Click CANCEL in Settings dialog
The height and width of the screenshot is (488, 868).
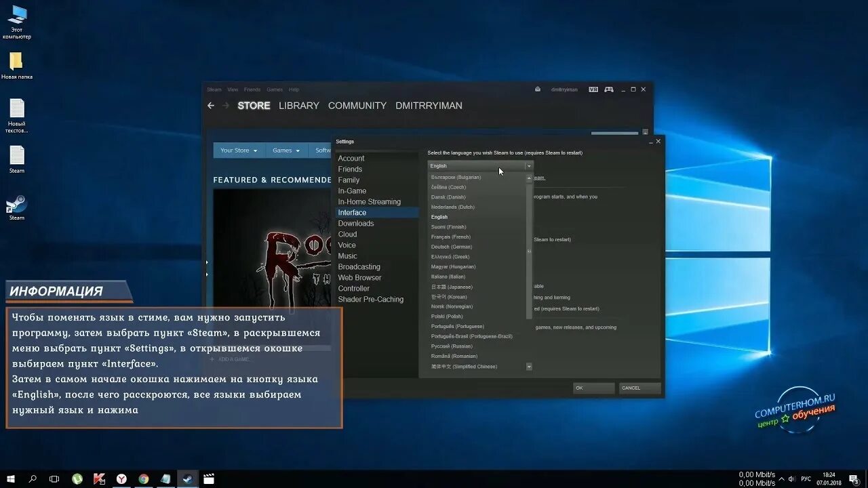639,388
